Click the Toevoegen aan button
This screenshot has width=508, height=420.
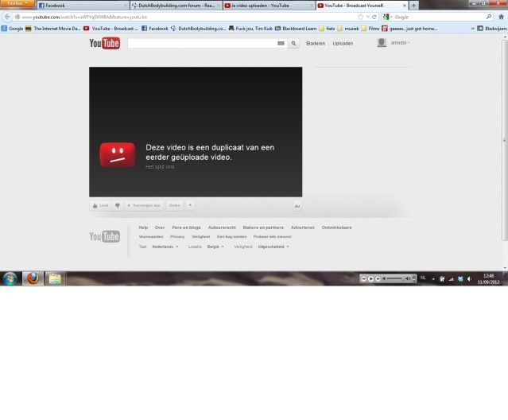click(144, 205)
